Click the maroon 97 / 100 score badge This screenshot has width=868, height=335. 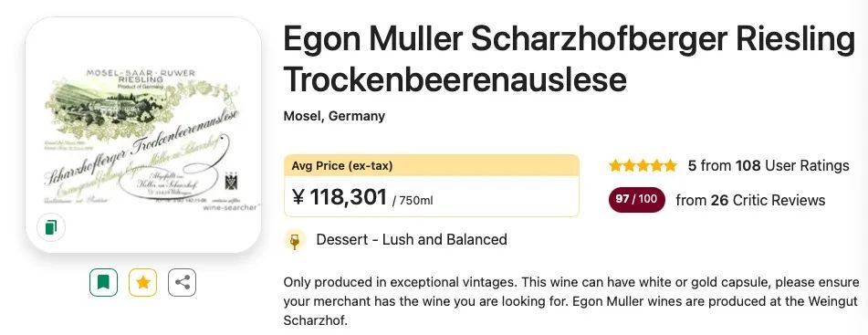coord(636,200)
